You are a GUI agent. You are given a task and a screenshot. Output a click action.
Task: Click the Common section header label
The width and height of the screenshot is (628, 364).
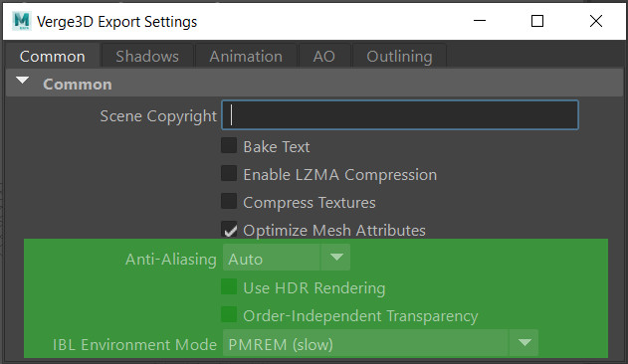tap(78, 85)
